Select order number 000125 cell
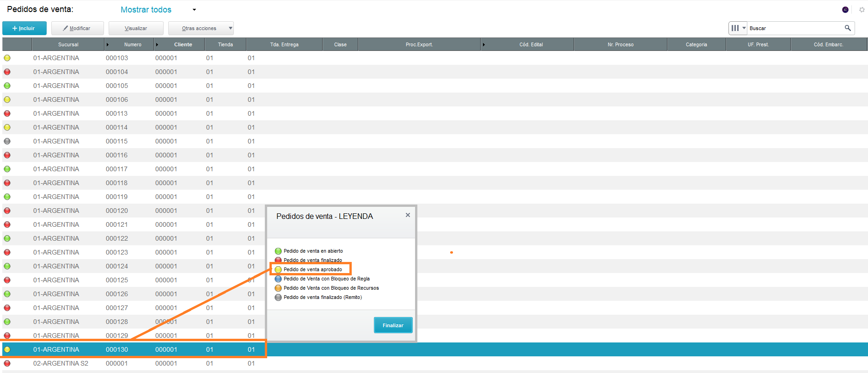The height and width of the screenshot is (373, 868). point(116,280)
